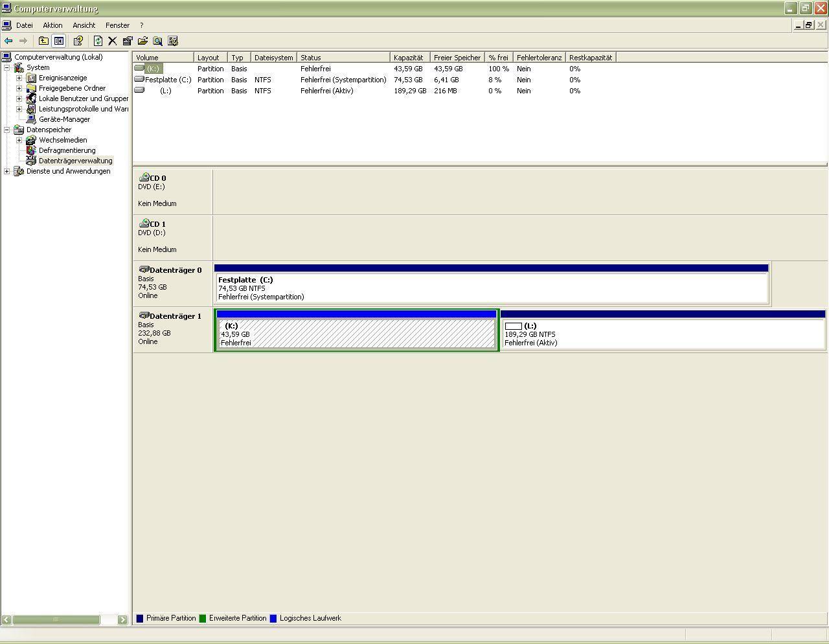Click the Delete X toolbar icon
The width and height of the screenshot is (829, 644).
click(x=112, y=41)
